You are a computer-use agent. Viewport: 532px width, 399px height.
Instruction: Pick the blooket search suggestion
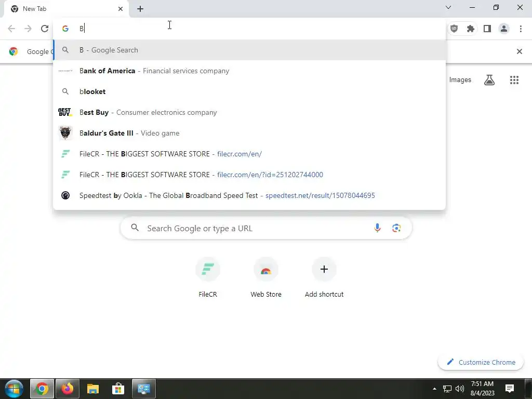click(x=250, y=91)
